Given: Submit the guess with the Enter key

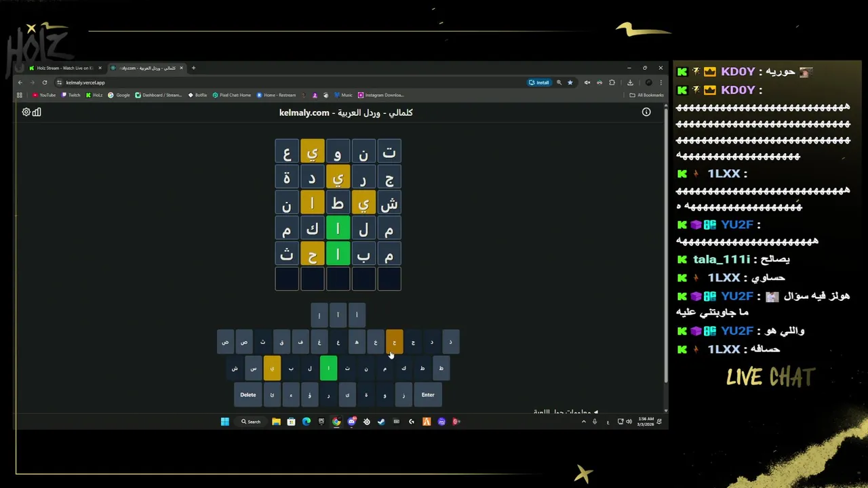Looking at the screenshot, I should coord(428,395).
